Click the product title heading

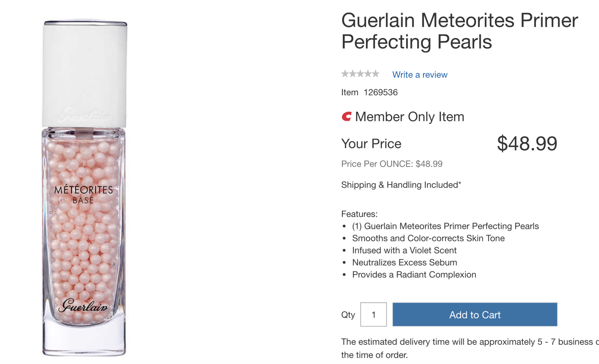coord(459,31)
